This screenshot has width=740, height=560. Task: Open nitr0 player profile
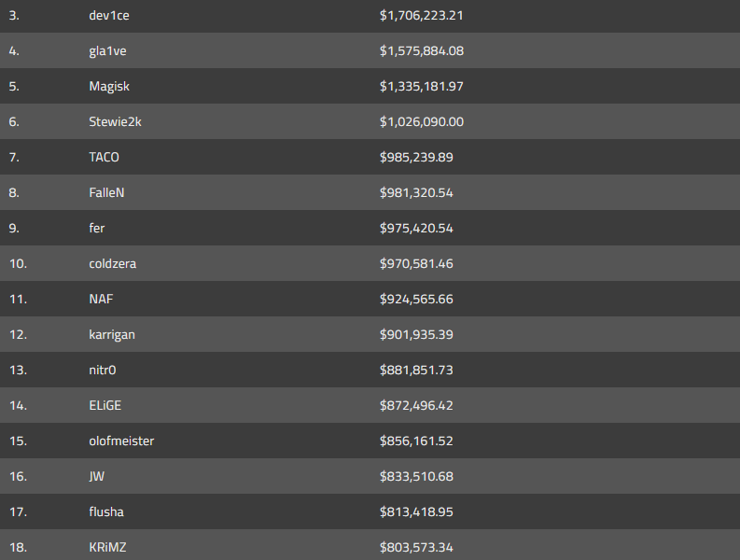(x=103, y=371)
